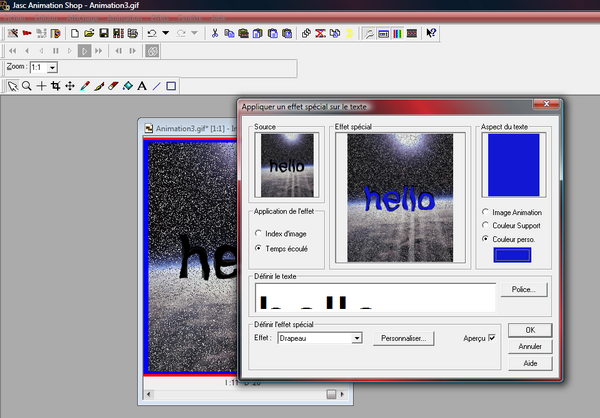The height and width of the screenshot is (418, 600).
Task: Activate the context help arrow-question icon
Action: (x=431, y=33)
